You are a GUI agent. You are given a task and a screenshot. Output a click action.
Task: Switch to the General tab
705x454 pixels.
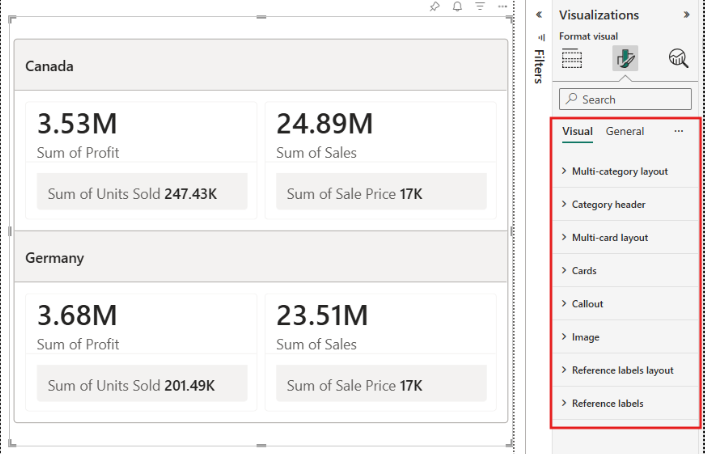click(x=625, y=131)
